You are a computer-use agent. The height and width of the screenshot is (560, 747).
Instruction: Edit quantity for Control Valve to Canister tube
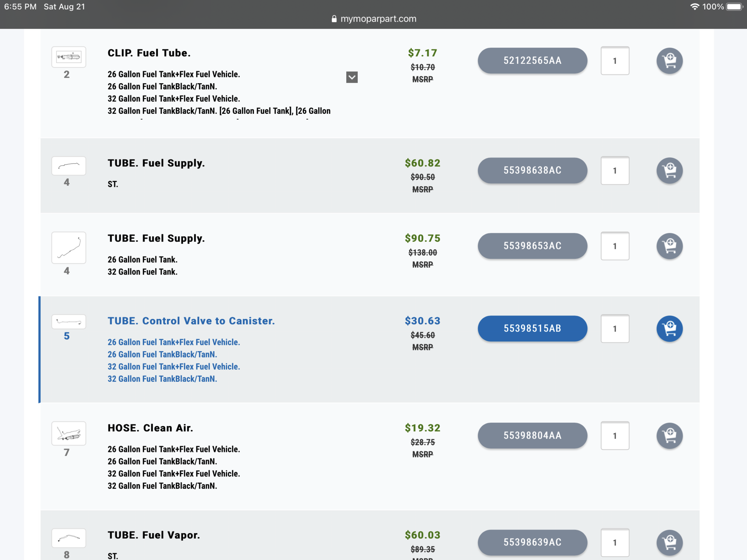pos(615,329)
